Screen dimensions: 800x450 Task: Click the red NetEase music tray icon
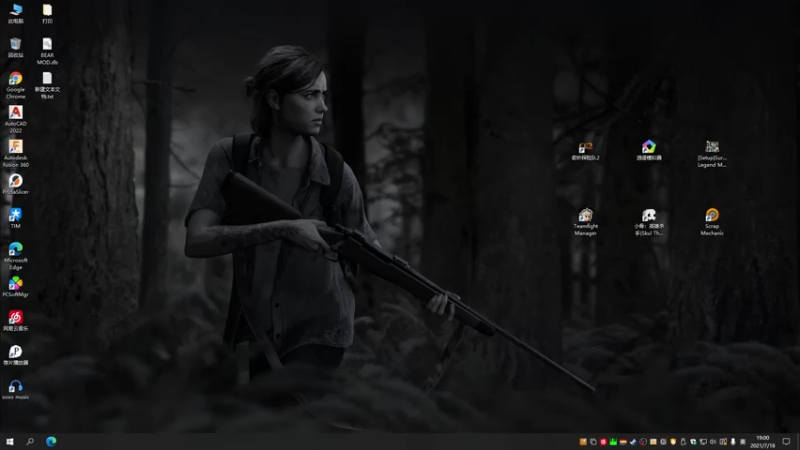click(604, 442)
